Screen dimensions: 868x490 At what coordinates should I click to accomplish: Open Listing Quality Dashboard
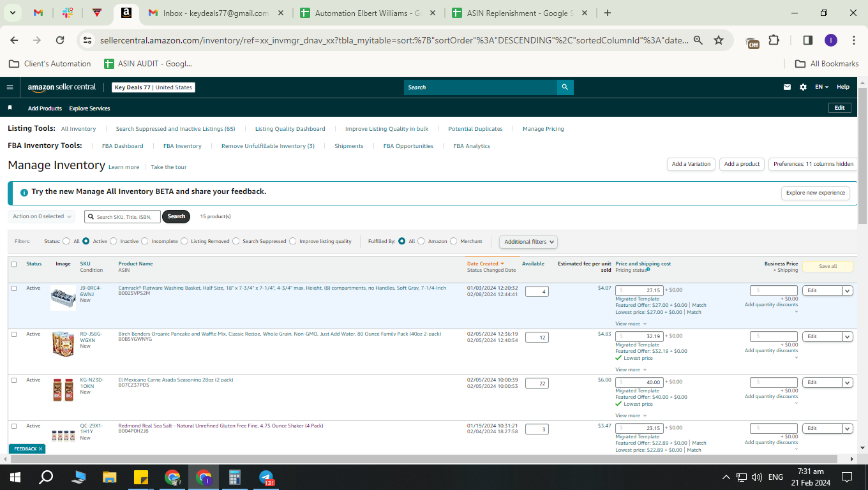290,129
